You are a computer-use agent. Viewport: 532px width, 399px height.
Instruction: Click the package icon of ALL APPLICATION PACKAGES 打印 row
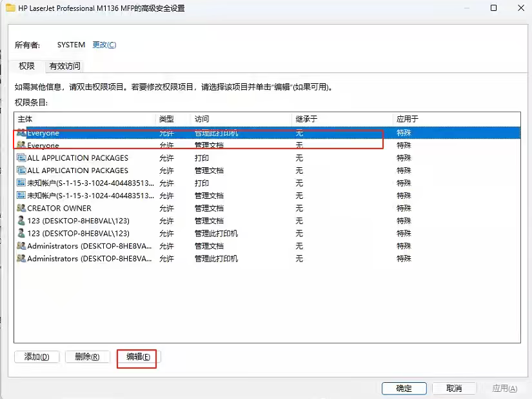(x=21, y=158)
